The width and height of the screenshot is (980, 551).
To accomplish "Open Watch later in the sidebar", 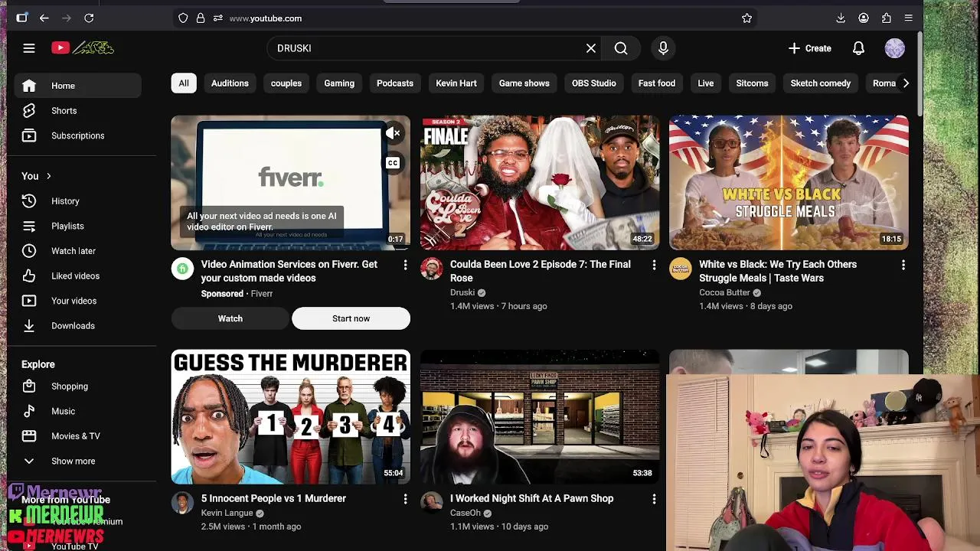I will point(77,251).
